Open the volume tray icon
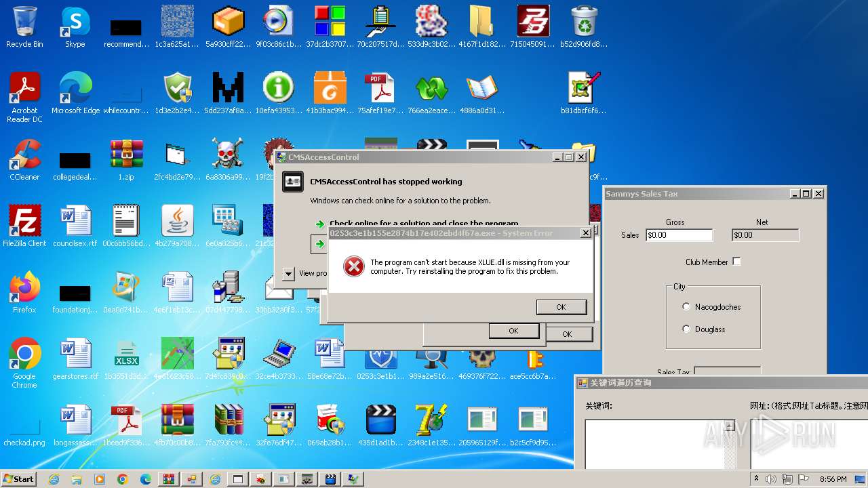Image resolution: width=868 pixels, height=488 pixels. click(771, 479)
